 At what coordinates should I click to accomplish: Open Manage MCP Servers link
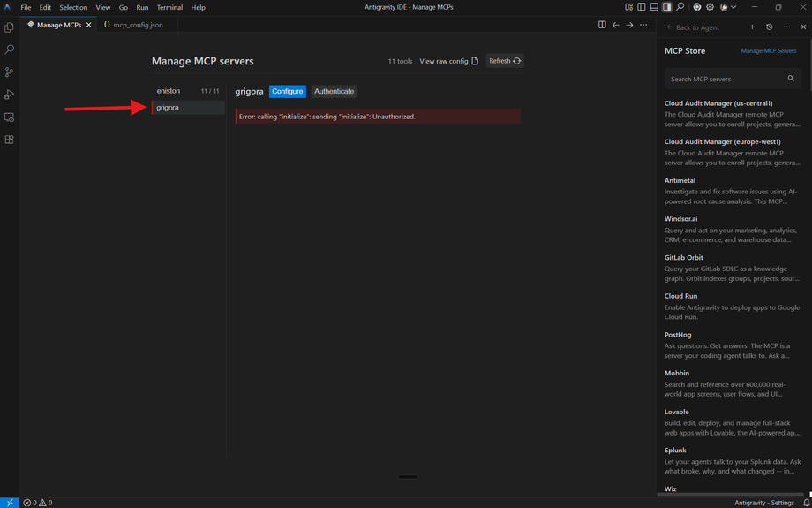(769, 51)
